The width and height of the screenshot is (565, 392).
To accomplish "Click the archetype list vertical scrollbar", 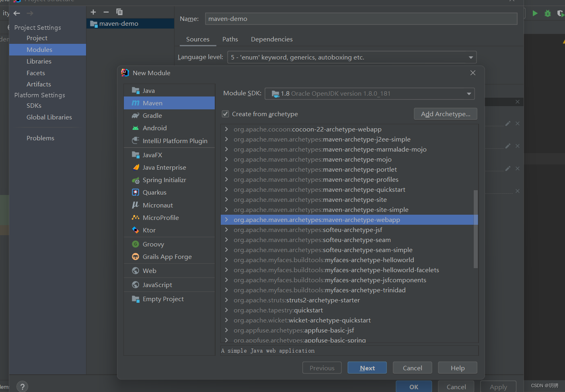I will point(476,229).
